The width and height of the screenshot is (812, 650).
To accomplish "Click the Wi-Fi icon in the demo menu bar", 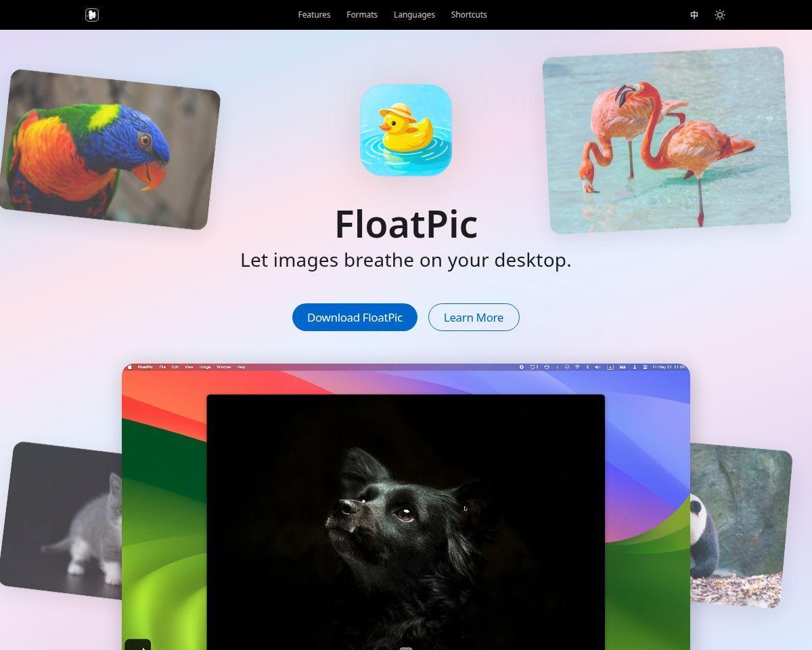I will click(577, 367).
